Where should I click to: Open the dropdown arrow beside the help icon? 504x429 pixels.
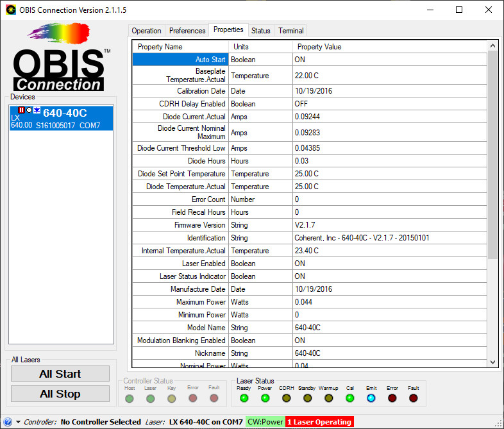pyautogui.click(x=18, y=422)
